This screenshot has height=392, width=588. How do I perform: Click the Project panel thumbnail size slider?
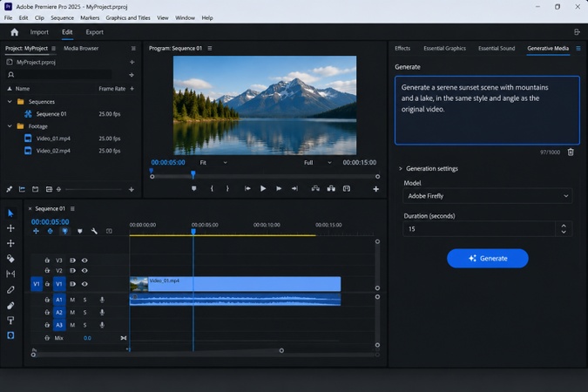pyautogui.click(x=93, y=189)
